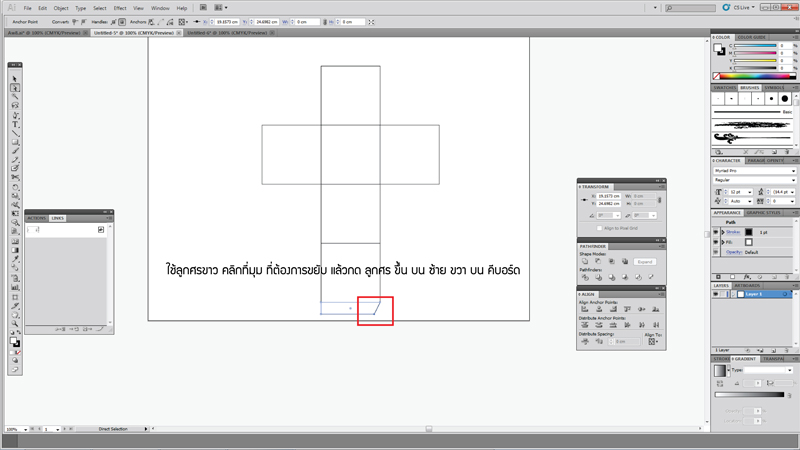Click the search field in top bar
Viewport: 800px width, 450px height.
pyautogui.click(x=690, y=8)
